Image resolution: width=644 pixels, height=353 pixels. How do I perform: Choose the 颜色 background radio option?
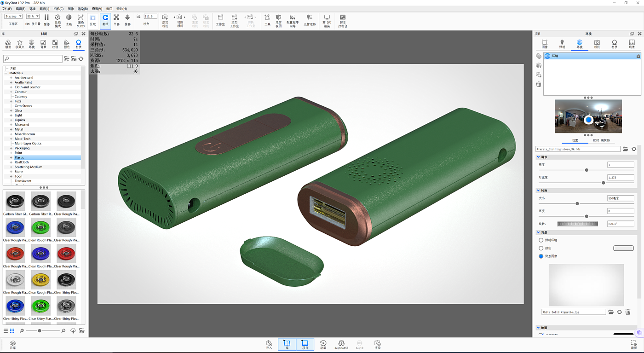tap(541, 248)
